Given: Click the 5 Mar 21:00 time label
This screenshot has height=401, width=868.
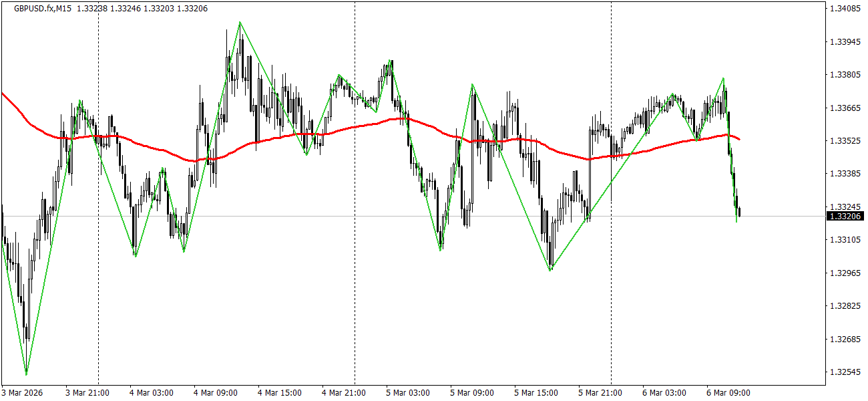Looking at the screenshot, I should [600, 393].
